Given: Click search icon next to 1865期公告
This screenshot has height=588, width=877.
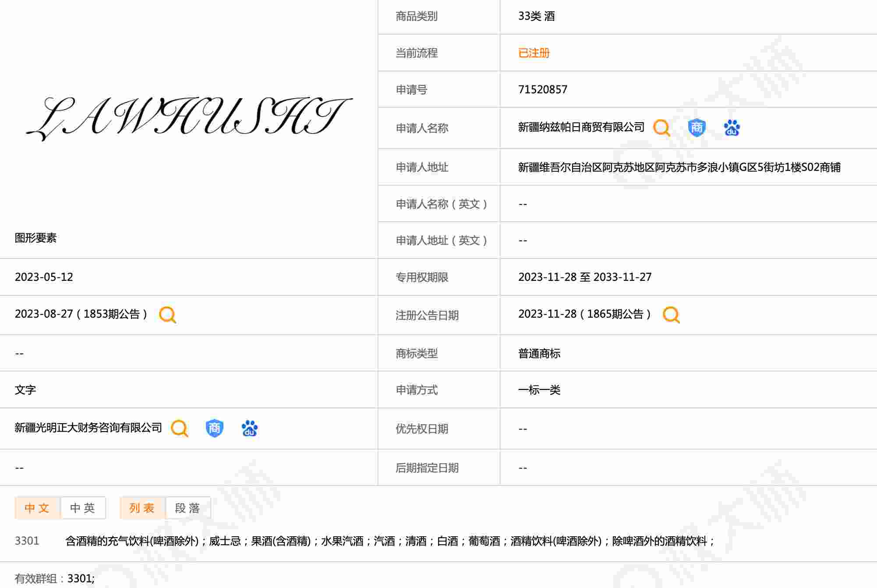Looking at the screenshot, I should coord(671,315).
